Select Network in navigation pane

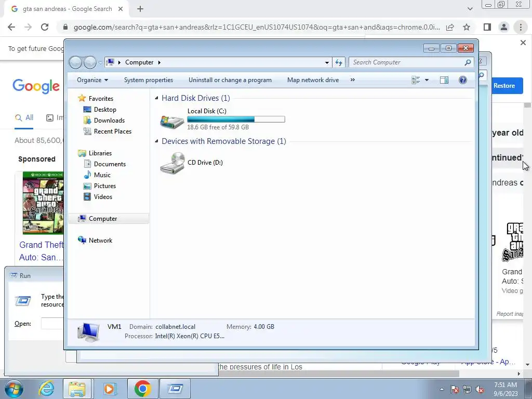pyautogui.click(x=100, y=240)
